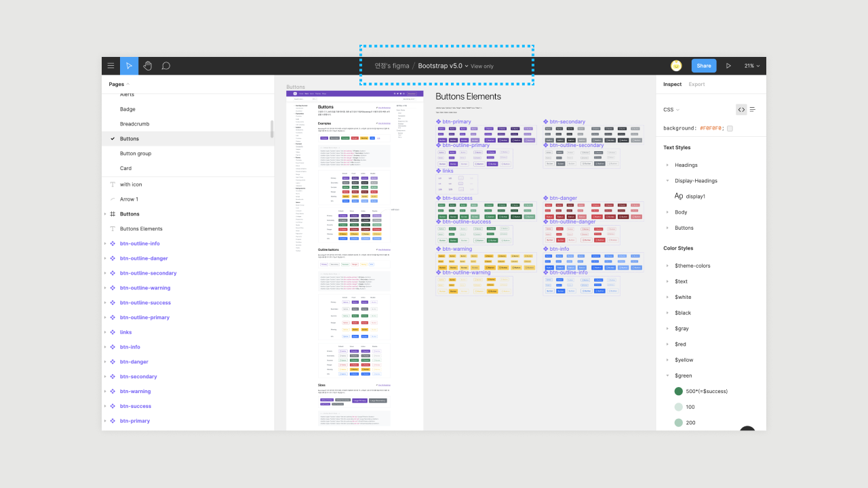Expand the btn-primary layer arrow
The height and width of the screenshot is (488, 868).
(105, 421)
